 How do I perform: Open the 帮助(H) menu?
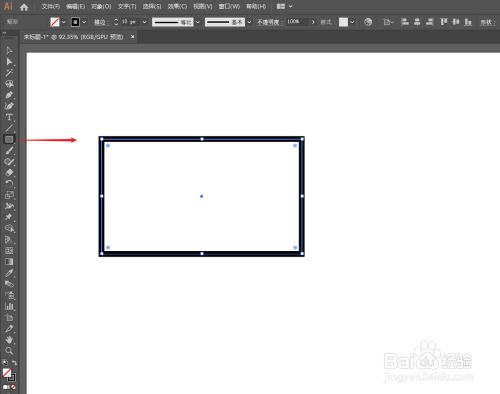tap(256, 6)
